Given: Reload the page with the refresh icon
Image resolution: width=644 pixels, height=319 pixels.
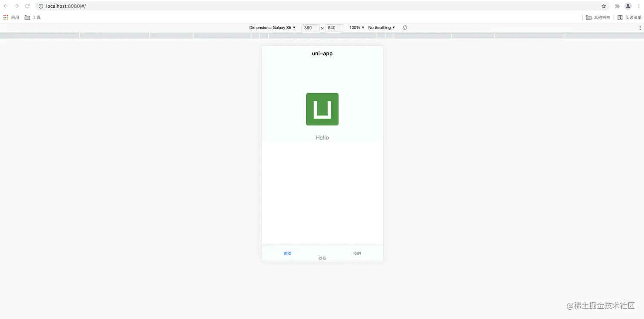Looking at the screenshot, I should coord(27,6).
